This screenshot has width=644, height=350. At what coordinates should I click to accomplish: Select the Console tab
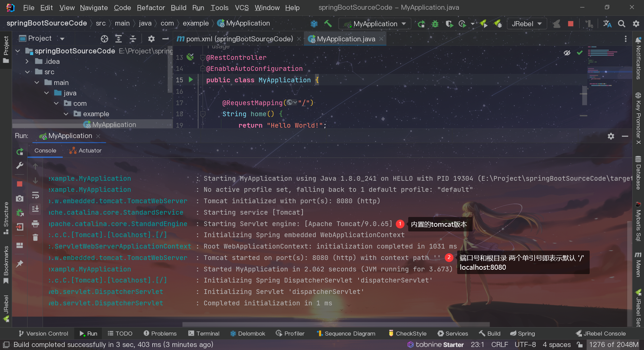[45, 151]
